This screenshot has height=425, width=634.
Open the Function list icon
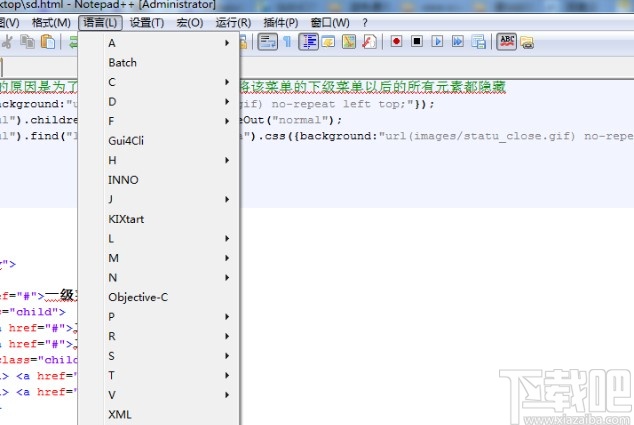(x=369, y=42)
